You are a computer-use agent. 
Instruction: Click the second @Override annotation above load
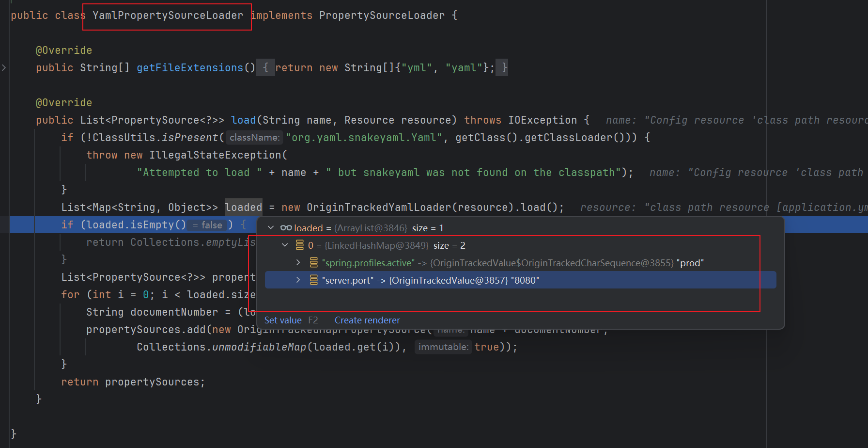[x=64, y=103]
